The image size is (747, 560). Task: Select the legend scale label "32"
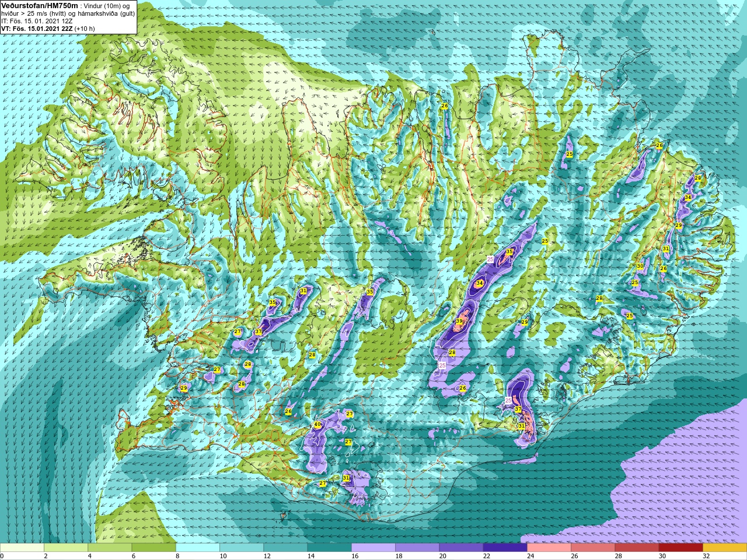pyautogui.click(x=706, y=556)
